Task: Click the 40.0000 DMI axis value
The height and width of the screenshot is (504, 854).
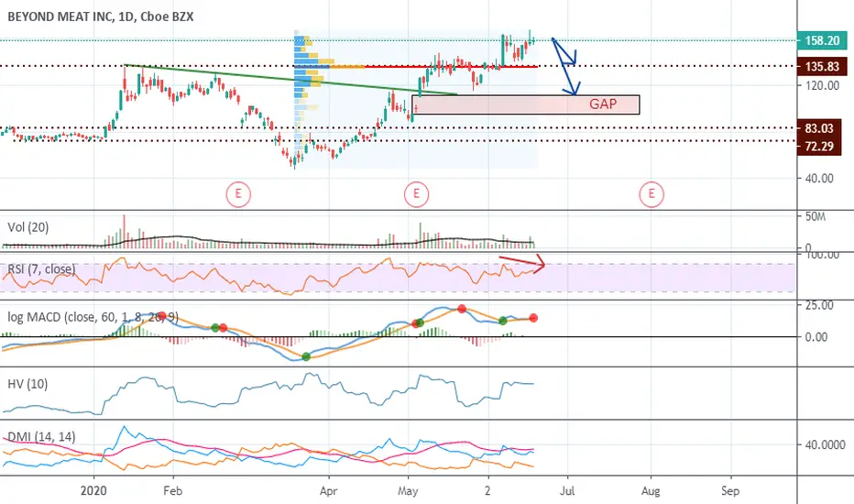Action: (825, 445)
